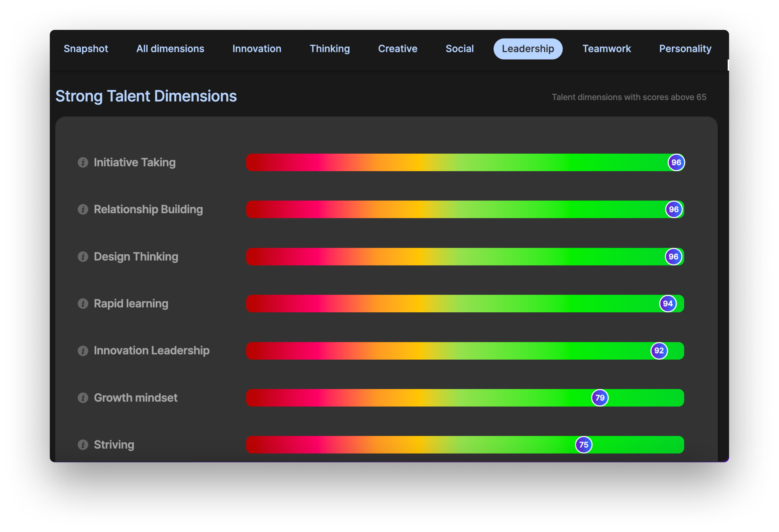The height and width of the screenshot is (532, 779).
Task: Open info icon beside Relationship Building
Action: [x=83, y=209]
